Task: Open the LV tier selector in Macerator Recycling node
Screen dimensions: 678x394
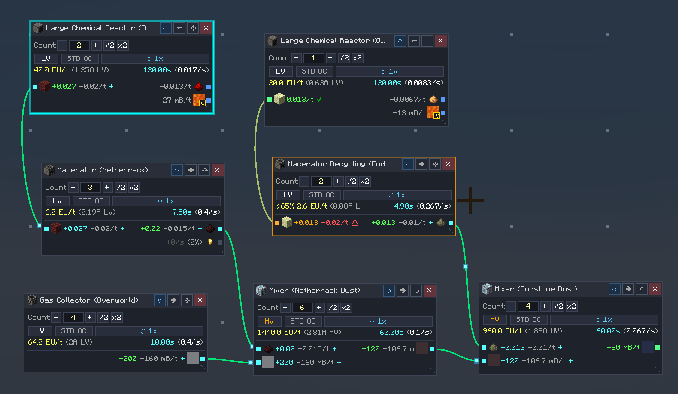Action: coord(288,195)
